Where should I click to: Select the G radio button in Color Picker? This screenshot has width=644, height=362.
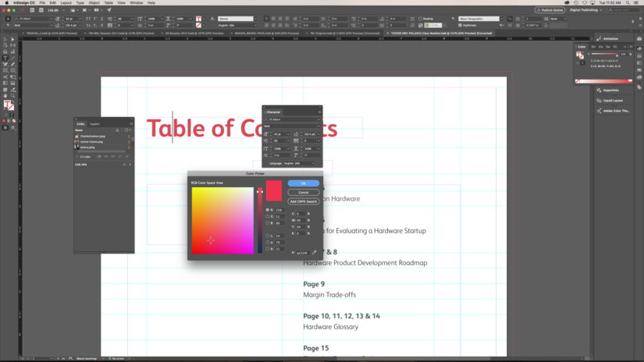point(268,216)
